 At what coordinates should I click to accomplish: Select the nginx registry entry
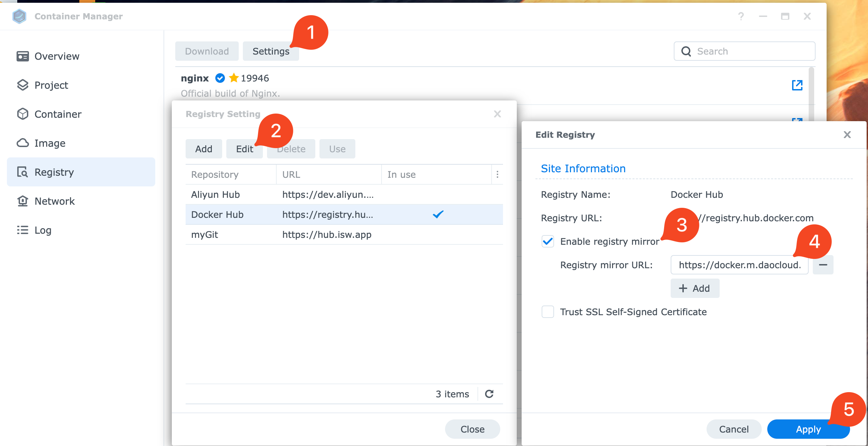(492, 86)
